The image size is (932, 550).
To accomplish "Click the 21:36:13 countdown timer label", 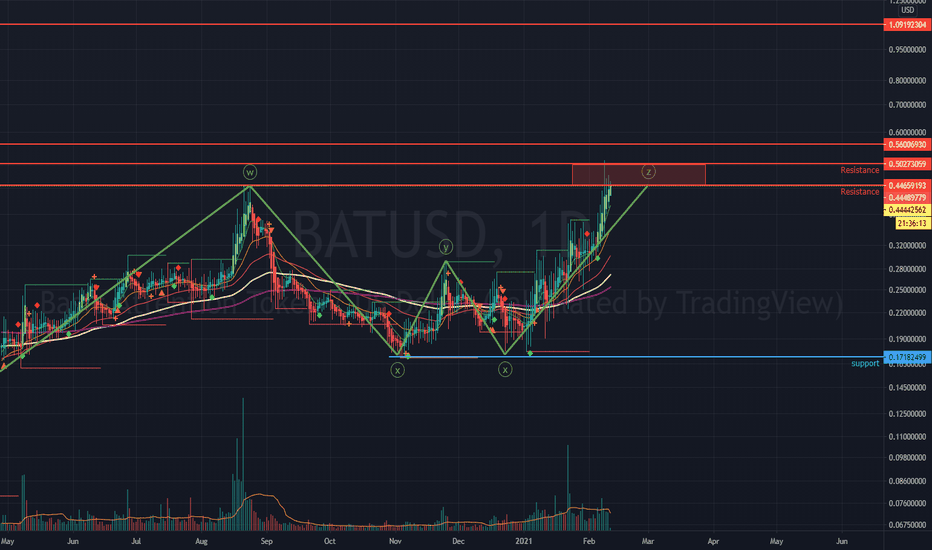I will point(912,223).
